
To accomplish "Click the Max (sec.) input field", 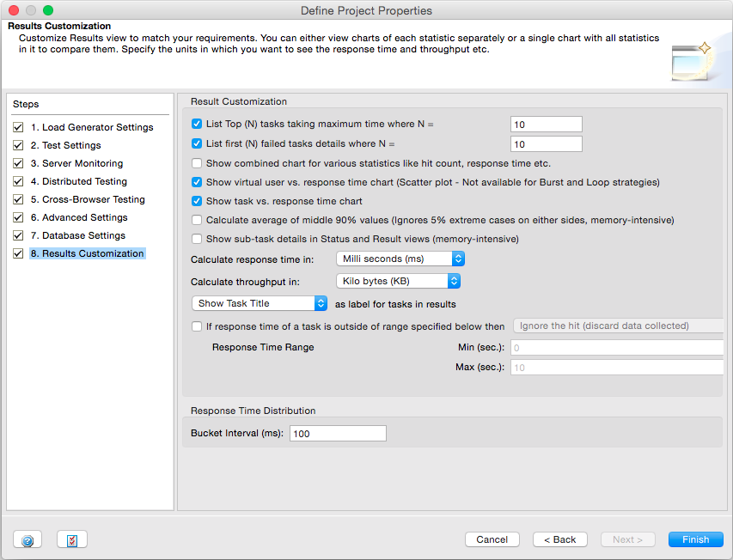I will click(x=617, y=367).
